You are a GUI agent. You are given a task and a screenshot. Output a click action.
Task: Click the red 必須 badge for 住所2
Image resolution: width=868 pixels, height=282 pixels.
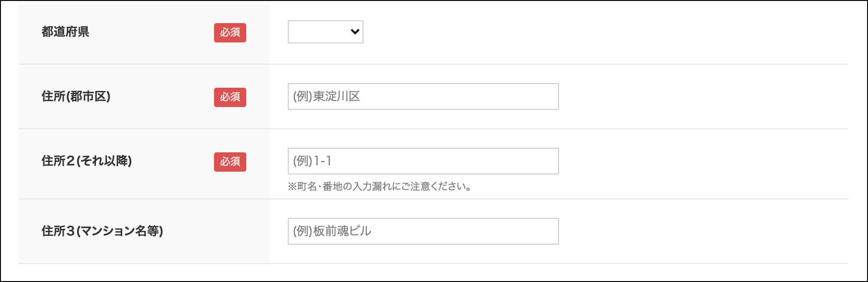(x=230, y=162)
